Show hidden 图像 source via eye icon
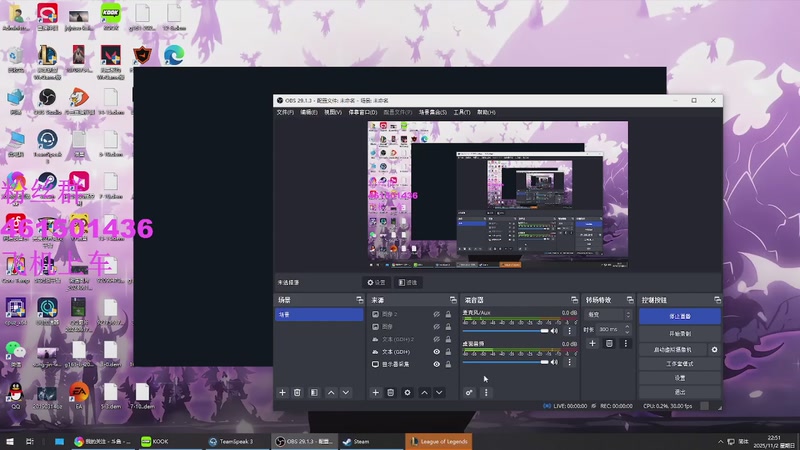The image size is (800, 450). 437,327
